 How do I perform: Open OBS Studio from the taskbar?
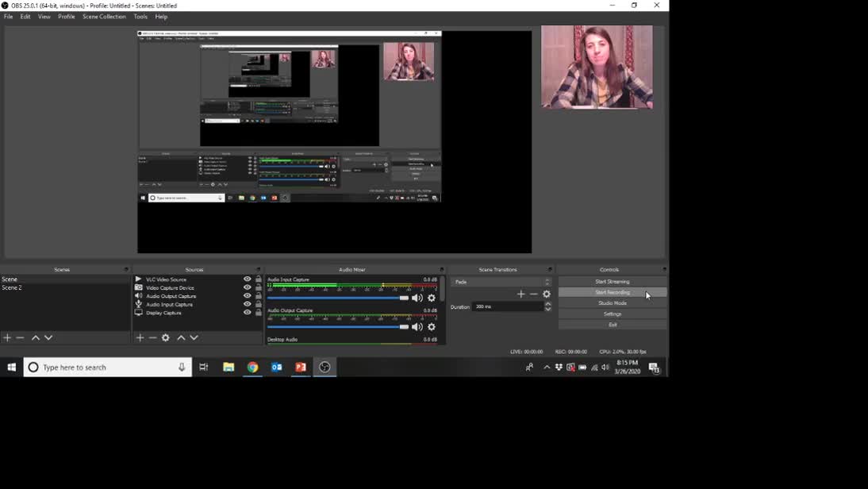pyautogui.click(x=325, y=368)
